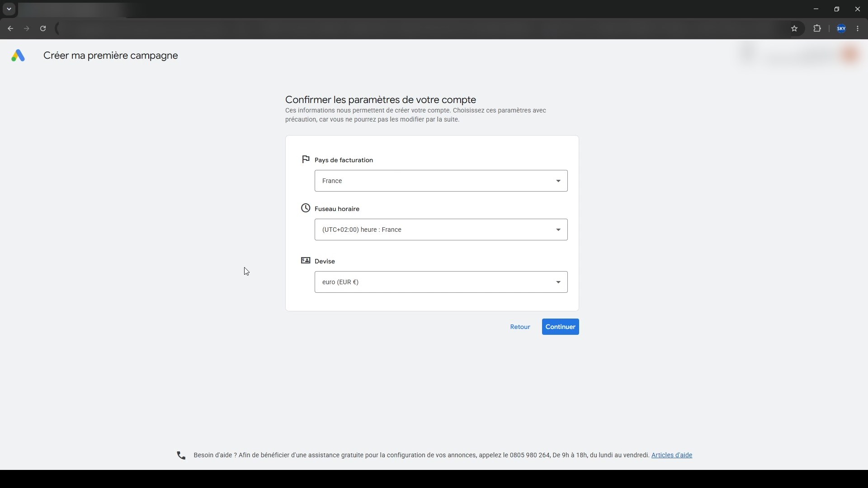Open the browser extensions puzzle icon

click(x=817, y=28)
